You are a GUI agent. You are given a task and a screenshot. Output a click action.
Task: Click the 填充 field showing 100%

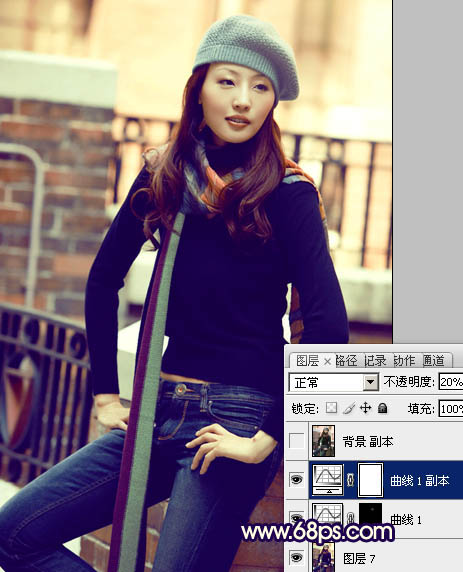[451, 409]
